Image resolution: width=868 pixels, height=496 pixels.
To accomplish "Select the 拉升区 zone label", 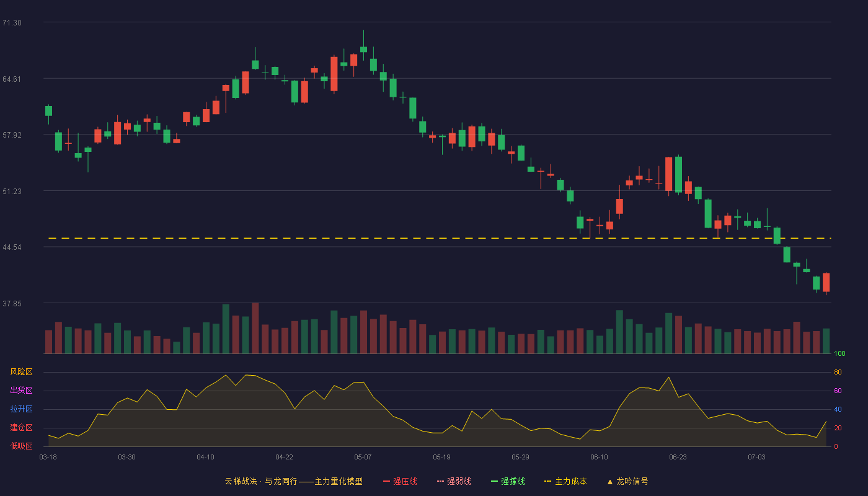I will tap(21, 409).
